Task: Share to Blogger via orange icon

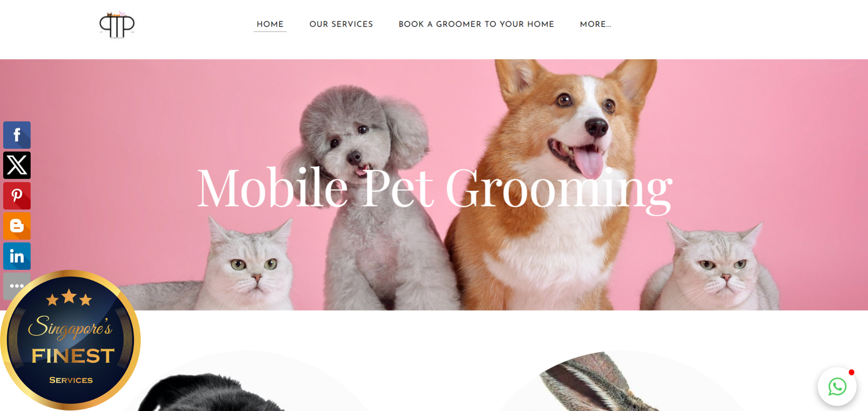Action: (x=17, y=226)
